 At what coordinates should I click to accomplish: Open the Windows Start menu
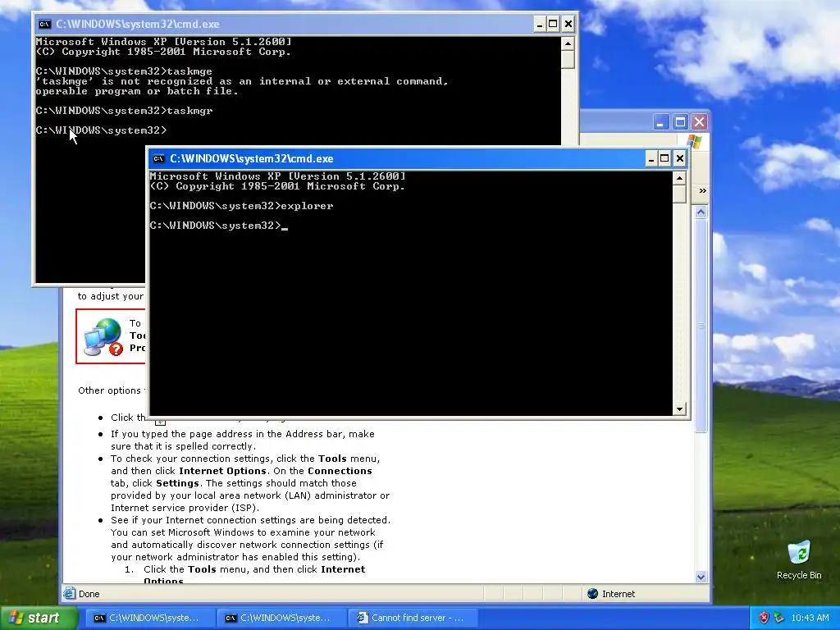click(x=39, y=618)
